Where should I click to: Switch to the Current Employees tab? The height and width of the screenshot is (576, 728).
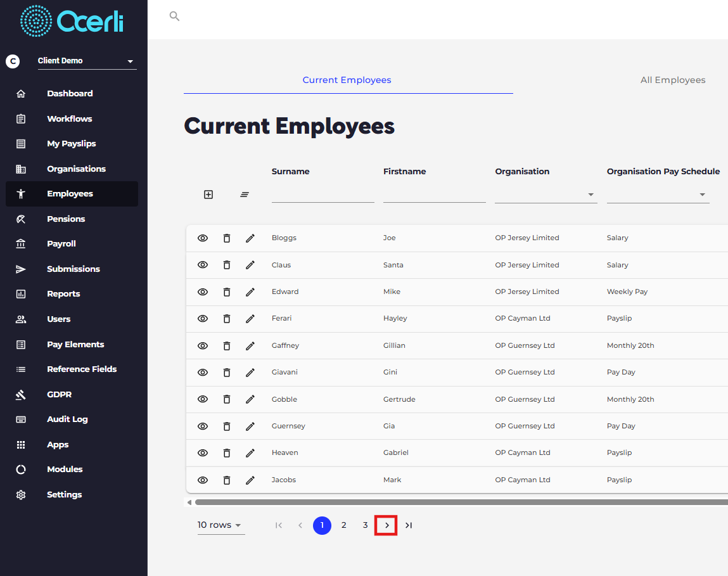pos(348,80)
